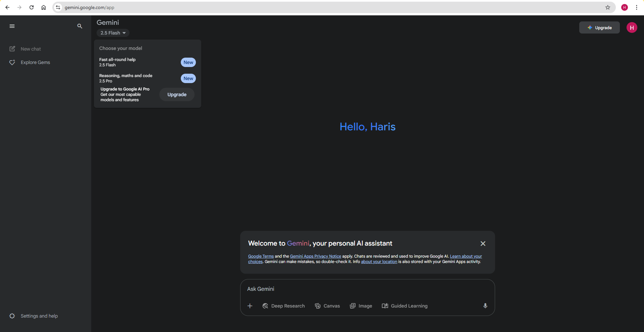Click the sidebar search icon
The height and width of the screenshot is (332, 644).
[x=79, y=26]
